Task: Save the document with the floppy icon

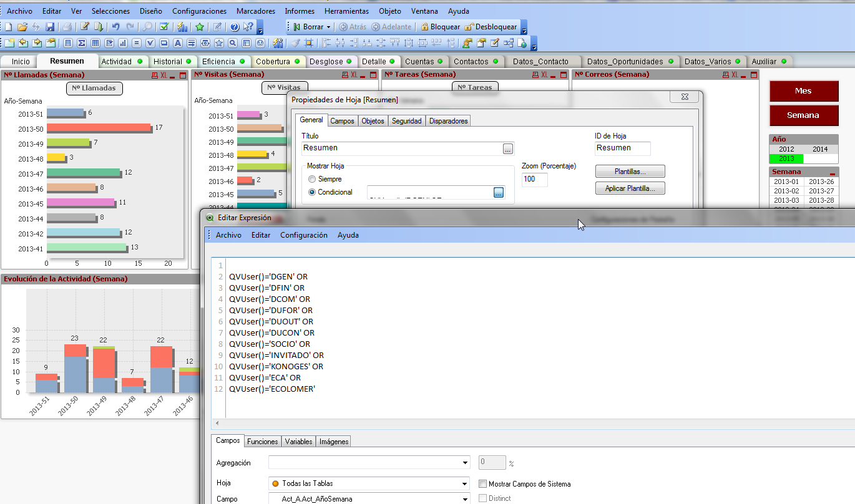Action: (50, 27)
